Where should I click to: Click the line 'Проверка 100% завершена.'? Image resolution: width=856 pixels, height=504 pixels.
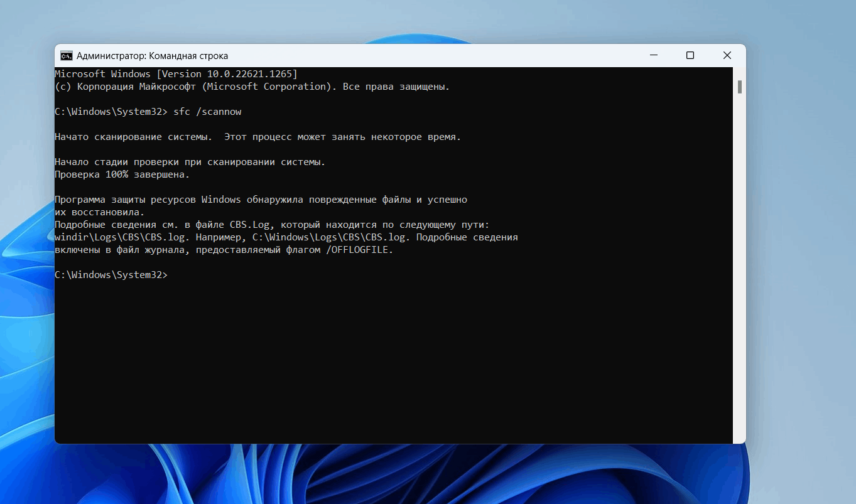pyautogui.click(x=122, y=174)
